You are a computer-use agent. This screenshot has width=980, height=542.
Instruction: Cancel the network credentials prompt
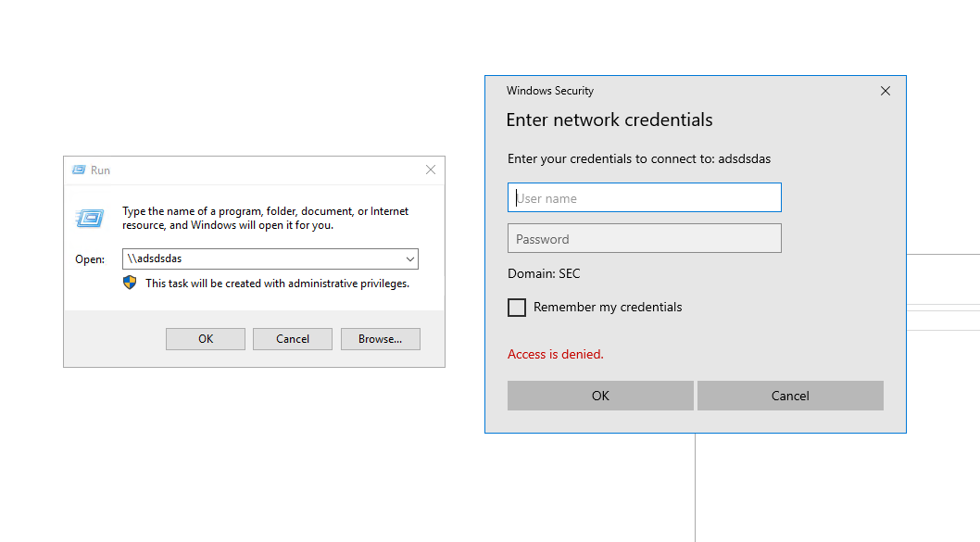click(x=790, y=396)
